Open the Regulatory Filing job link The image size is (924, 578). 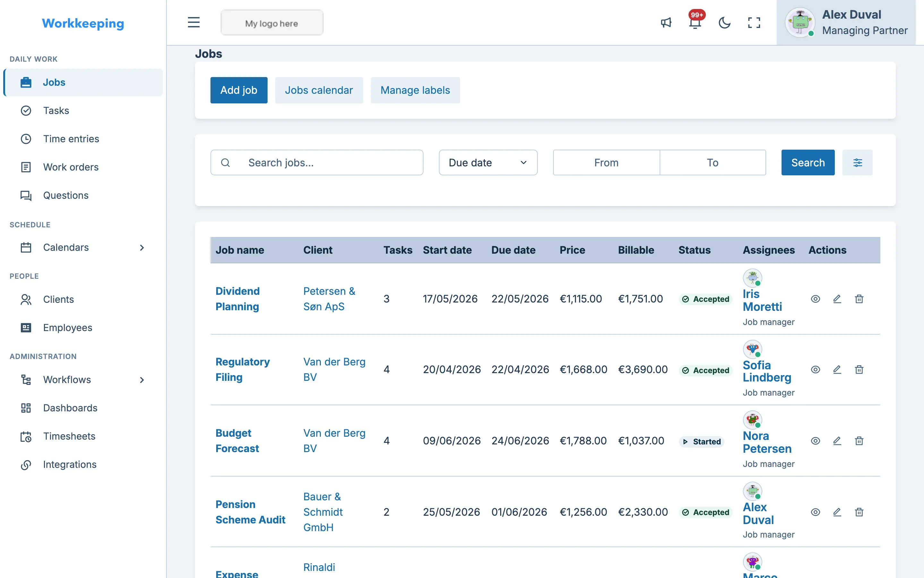(x=243, y=370)
